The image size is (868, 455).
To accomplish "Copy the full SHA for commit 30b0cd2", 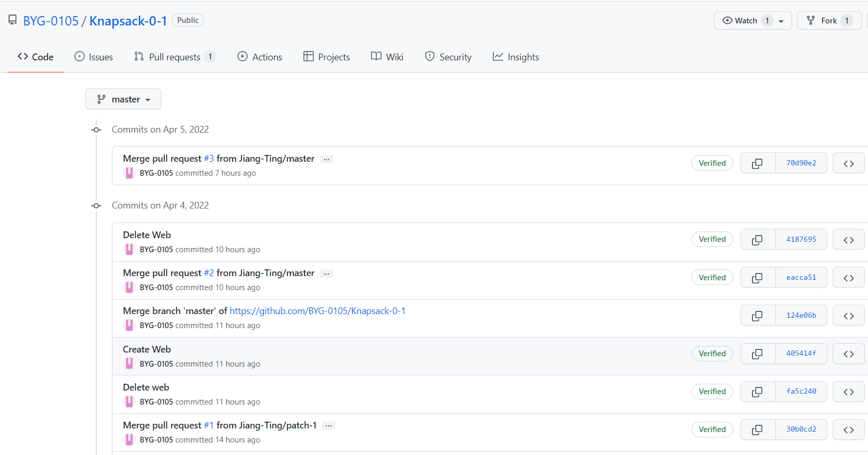I will point(758,430).
